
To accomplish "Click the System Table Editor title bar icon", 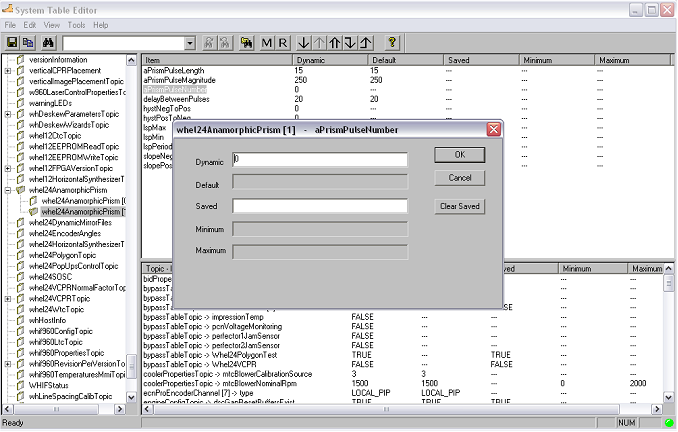I will click(7, 9).
